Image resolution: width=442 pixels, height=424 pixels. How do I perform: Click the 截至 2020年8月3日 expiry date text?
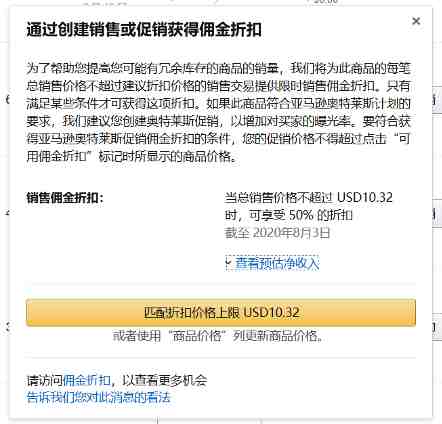click(x=277, y=233)
